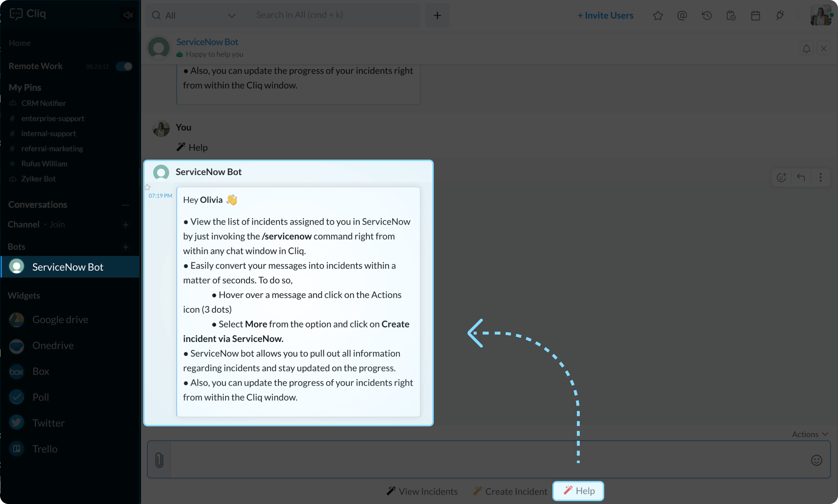Star the 07:19 PM message
Screen dimensions: 838x504
click(x=147, y=187)
